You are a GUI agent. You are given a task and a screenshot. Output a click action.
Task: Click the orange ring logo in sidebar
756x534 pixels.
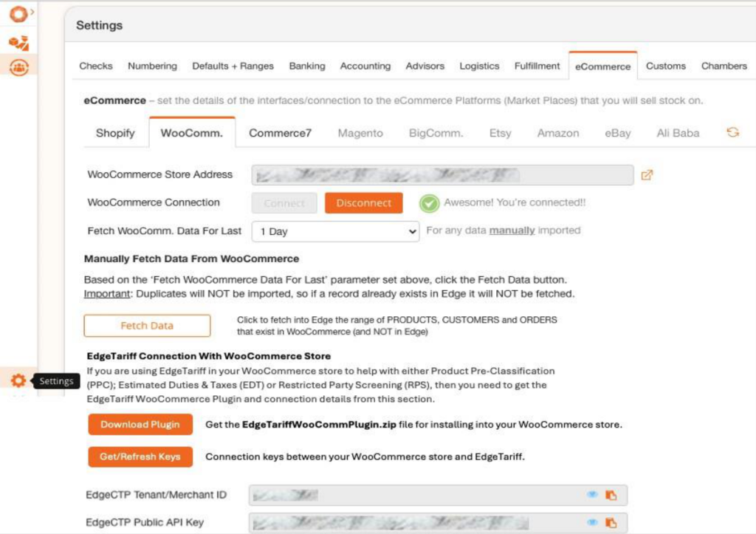pyautogui.click(x=17, y=14)
